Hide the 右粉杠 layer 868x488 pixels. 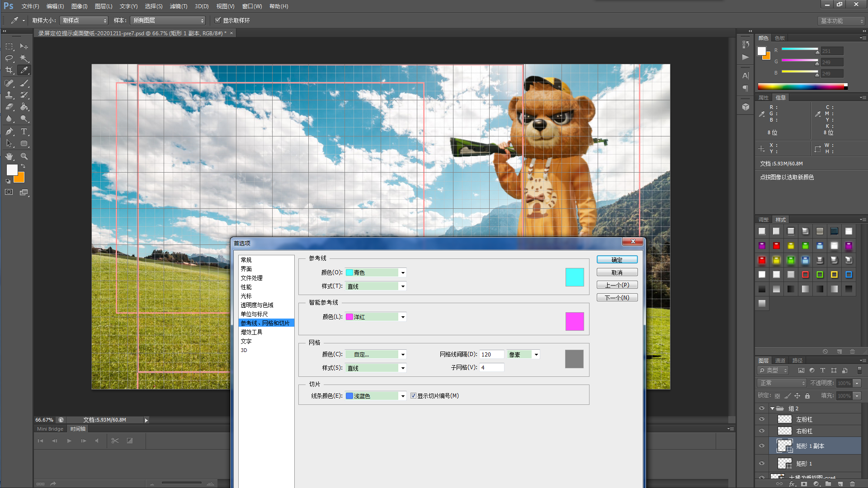762,431
